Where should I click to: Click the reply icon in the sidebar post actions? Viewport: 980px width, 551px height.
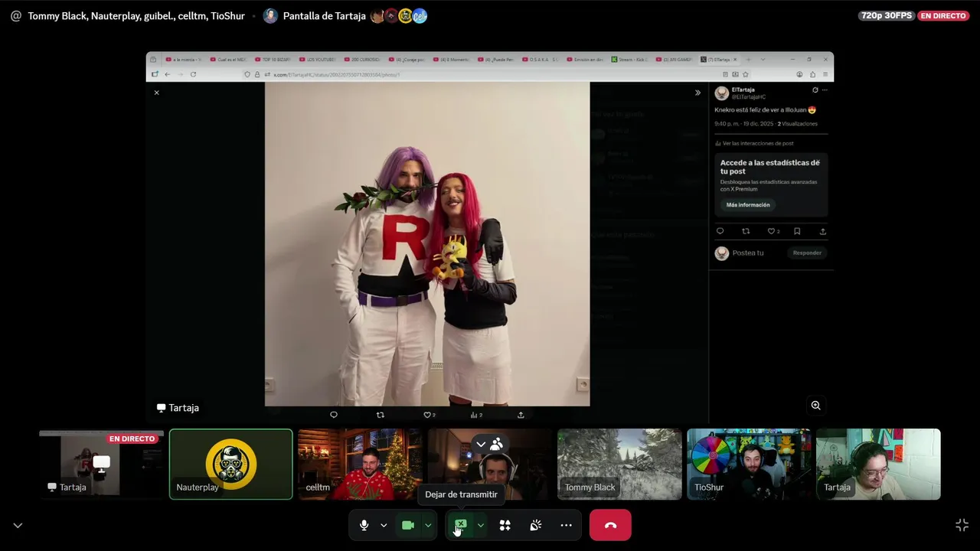[x=720, y=231]
